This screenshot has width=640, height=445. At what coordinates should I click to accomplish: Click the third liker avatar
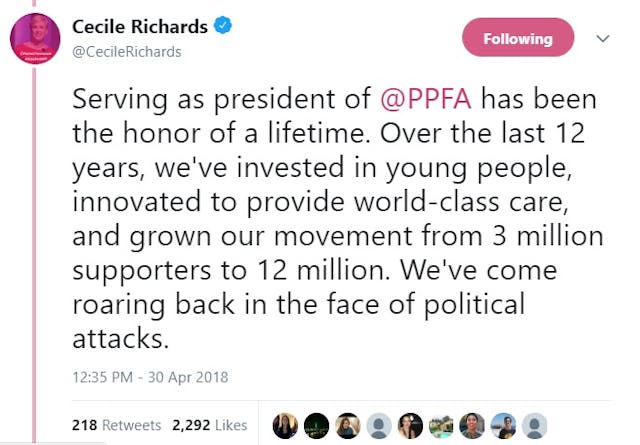point(348,424)
